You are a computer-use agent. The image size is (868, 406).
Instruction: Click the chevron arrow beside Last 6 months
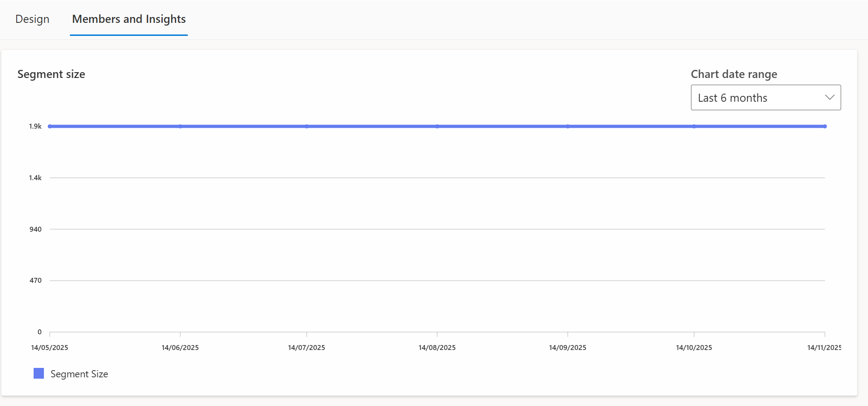(x=829, y=97)
